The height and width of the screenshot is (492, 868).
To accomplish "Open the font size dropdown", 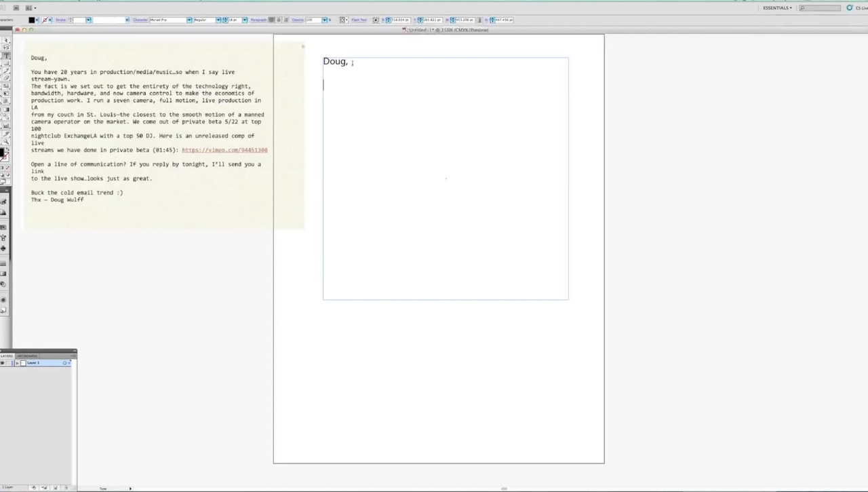I will coord(245,20).
